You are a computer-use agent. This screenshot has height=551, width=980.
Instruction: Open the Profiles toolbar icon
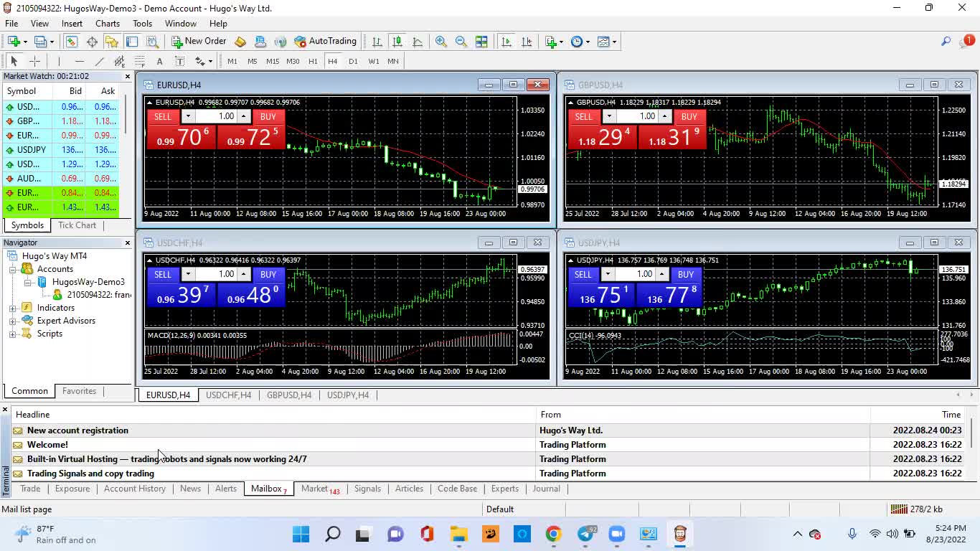click(x=40, y=42)
